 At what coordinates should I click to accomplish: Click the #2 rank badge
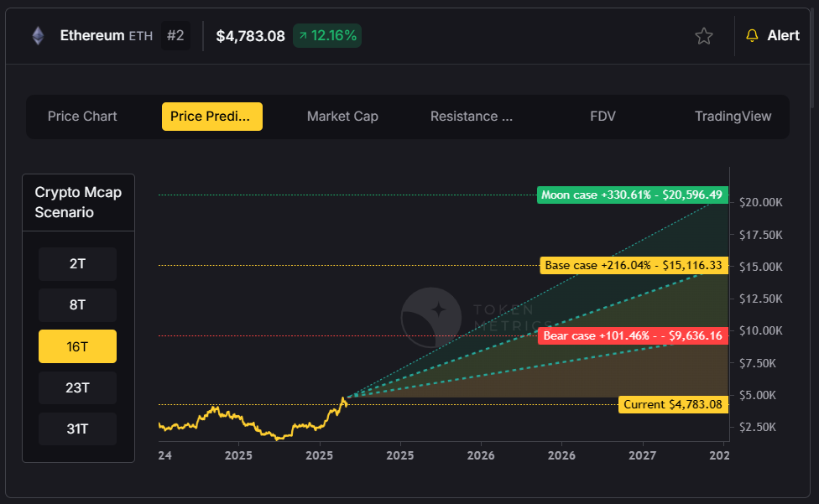point(175,35)
